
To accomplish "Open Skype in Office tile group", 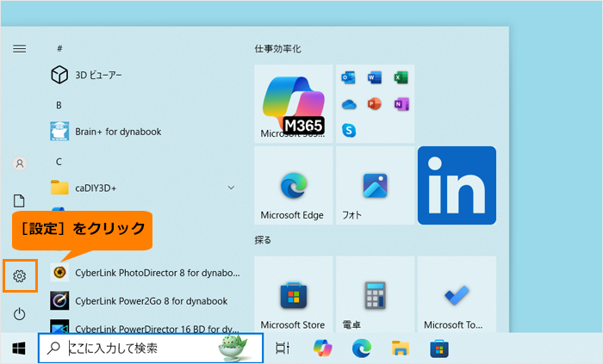I will coord(348,131).
